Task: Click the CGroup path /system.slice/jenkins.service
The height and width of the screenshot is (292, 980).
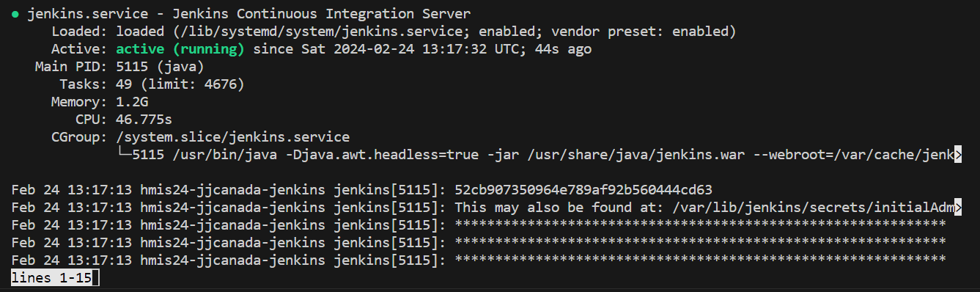Action: click(x=233, y=137)
